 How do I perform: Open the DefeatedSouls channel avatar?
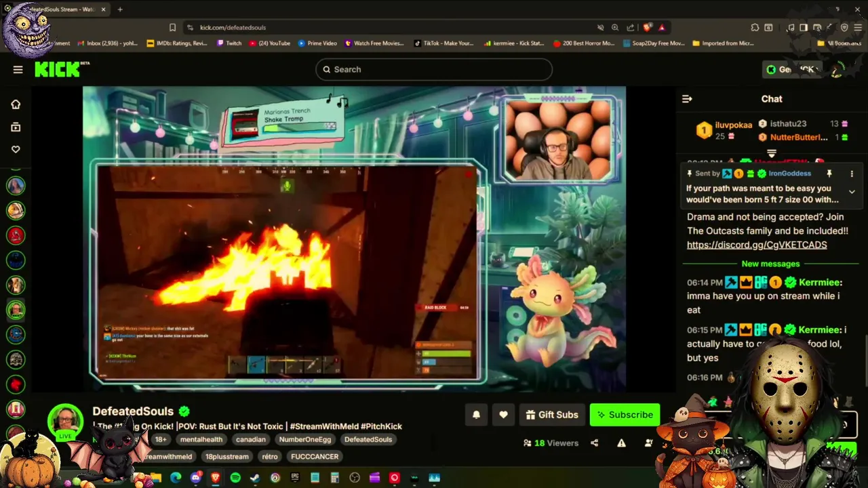point(65,420)
